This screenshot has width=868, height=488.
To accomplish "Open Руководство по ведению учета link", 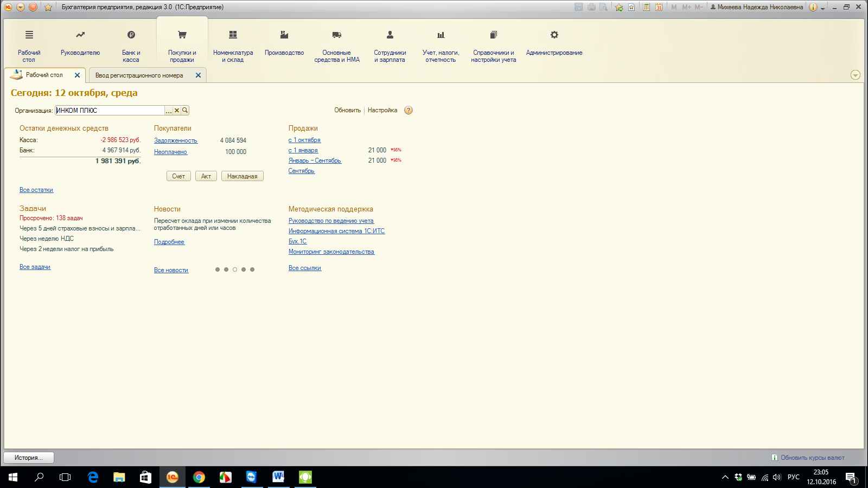I will [x=331, y=221].
